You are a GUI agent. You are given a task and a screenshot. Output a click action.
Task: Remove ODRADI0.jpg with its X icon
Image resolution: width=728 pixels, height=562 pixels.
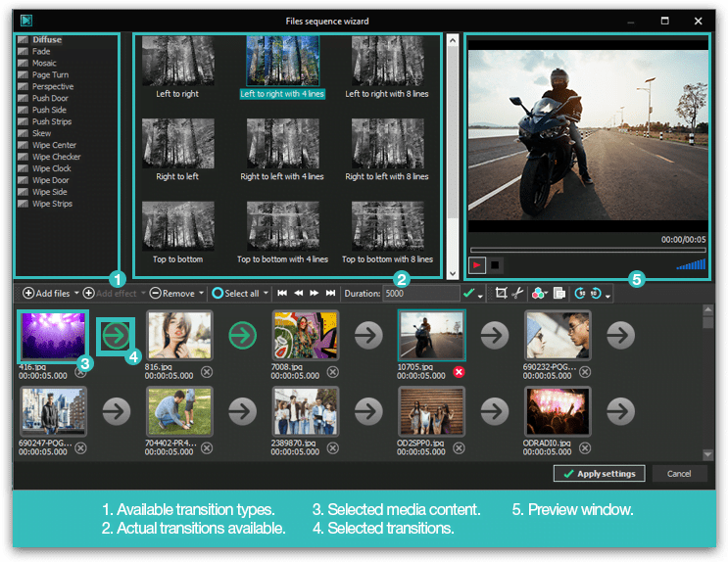[585, 447]
